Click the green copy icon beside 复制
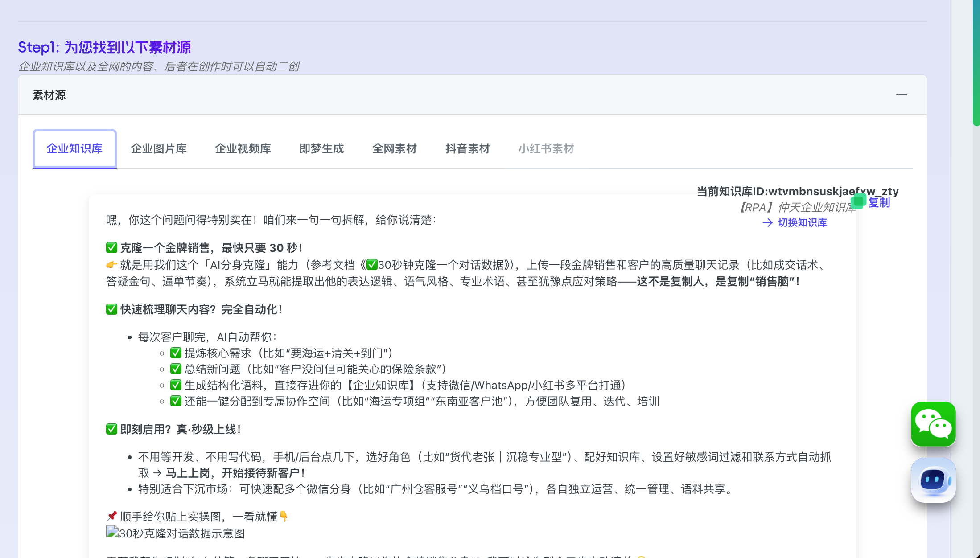Screen dimensions: 980x558 [858, 201]
